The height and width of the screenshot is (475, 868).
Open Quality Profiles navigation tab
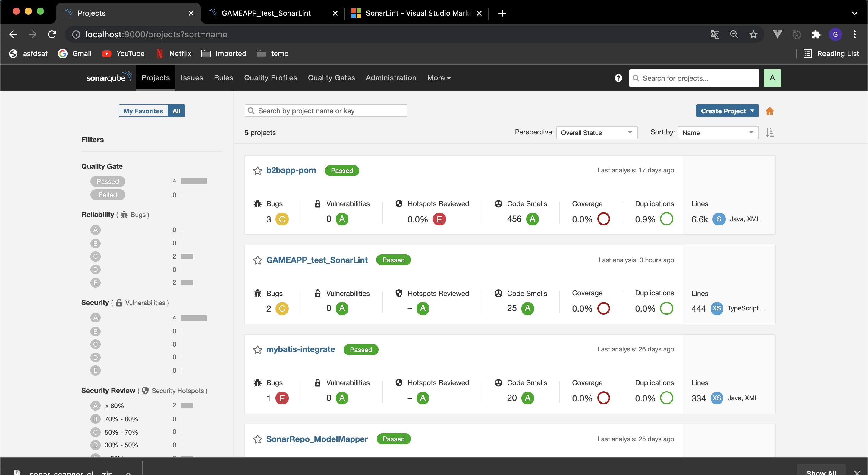271,78
